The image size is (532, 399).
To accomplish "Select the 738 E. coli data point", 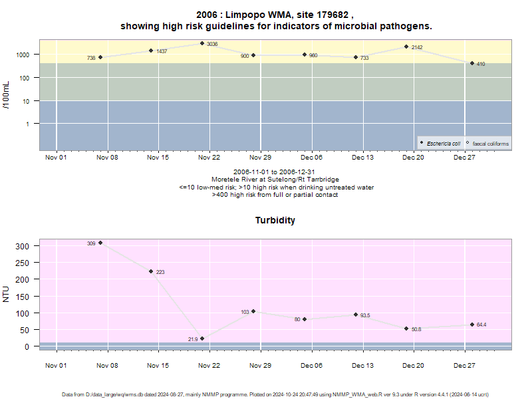I will pyautogui.click(x=100, y=57).
